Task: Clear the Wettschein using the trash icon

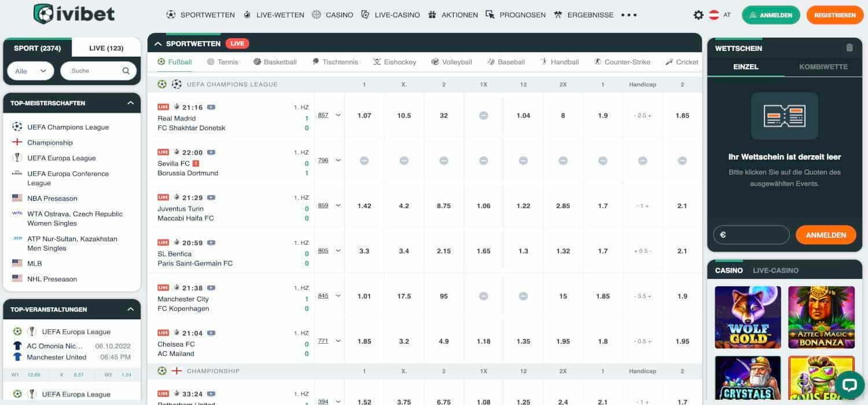Action: (x=849, y=48)
